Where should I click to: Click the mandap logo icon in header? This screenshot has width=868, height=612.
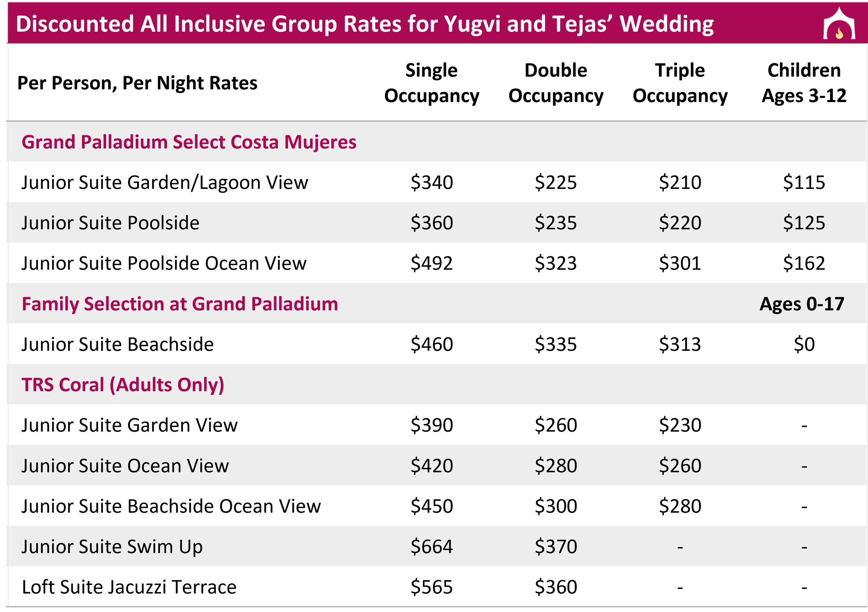tap(839, 23)
